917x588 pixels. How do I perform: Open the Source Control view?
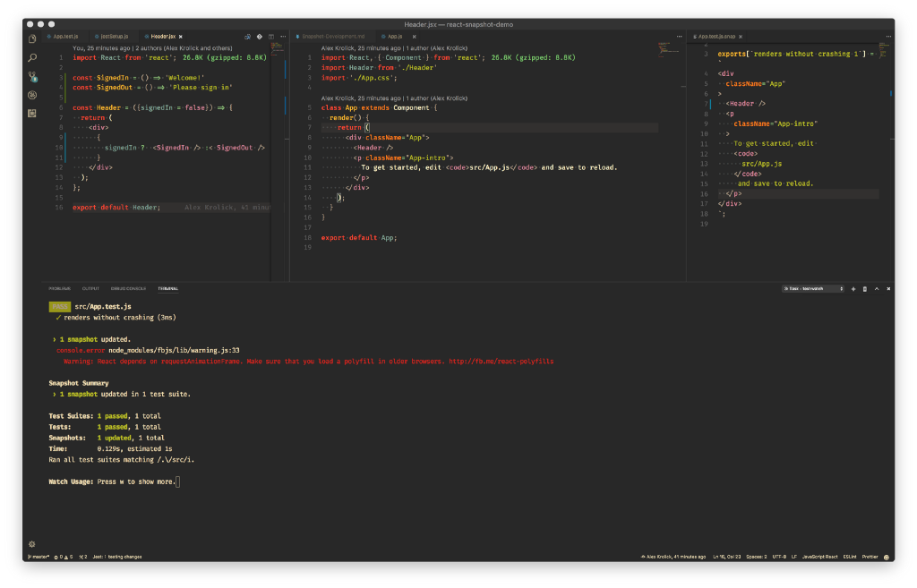point(32,76)
